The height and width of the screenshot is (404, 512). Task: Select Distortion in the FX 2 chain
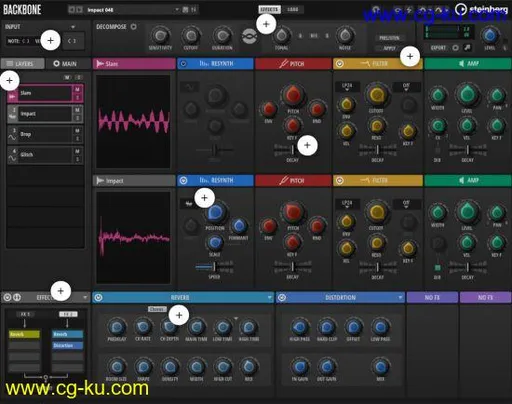[x=67, y=345]
